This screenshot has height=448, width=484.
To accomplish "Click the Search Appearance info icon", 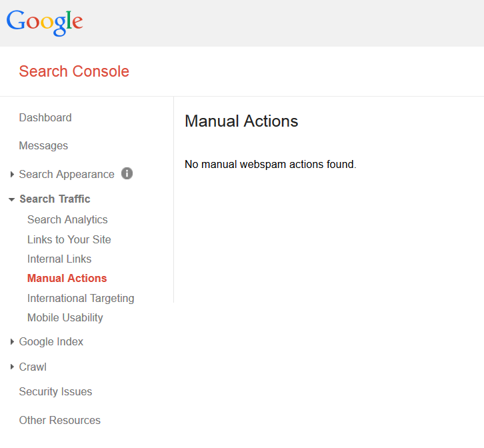I will (127, 173).
